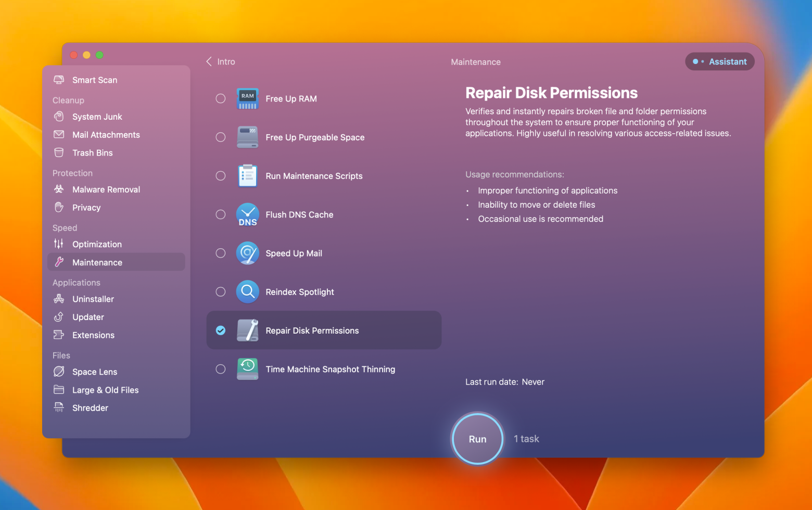Viewport: 812px width, 510px height.
Task: Uncheck the Repair Disk Permissions task
Action: (x=221, y=330)
